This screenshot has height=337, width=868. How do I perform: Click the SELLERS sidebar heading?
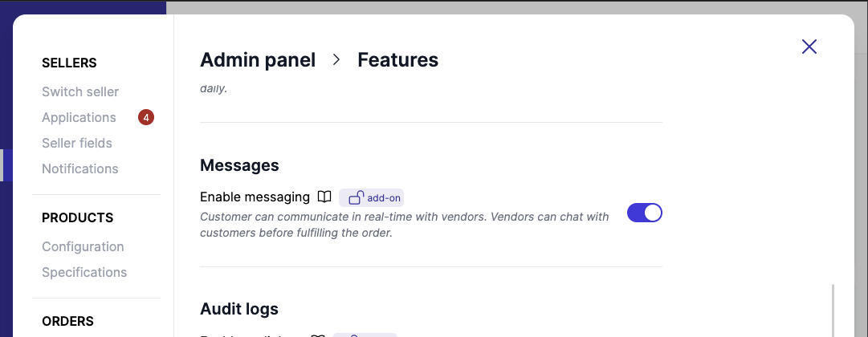point(69,63)
